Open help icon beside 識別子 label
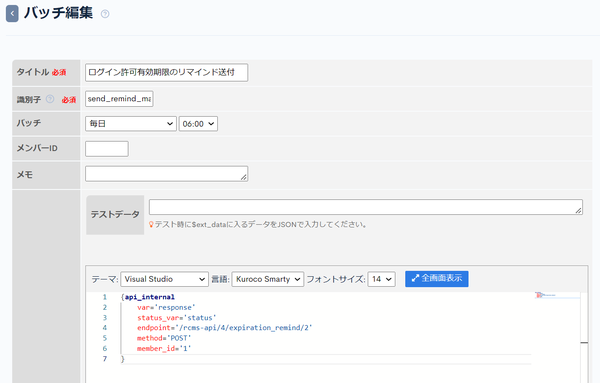This screenshot has height=383, width=600. [50, 99]
